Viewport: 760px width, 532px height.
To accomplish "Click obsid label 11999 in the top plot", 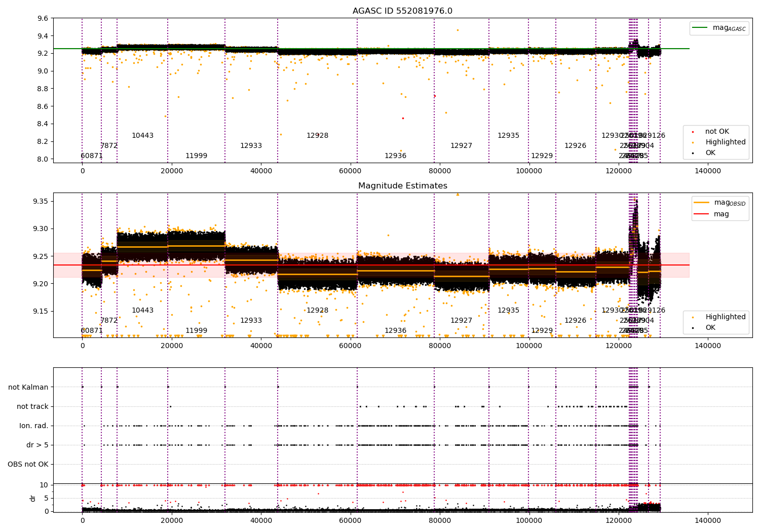I will tap(196, 156).
